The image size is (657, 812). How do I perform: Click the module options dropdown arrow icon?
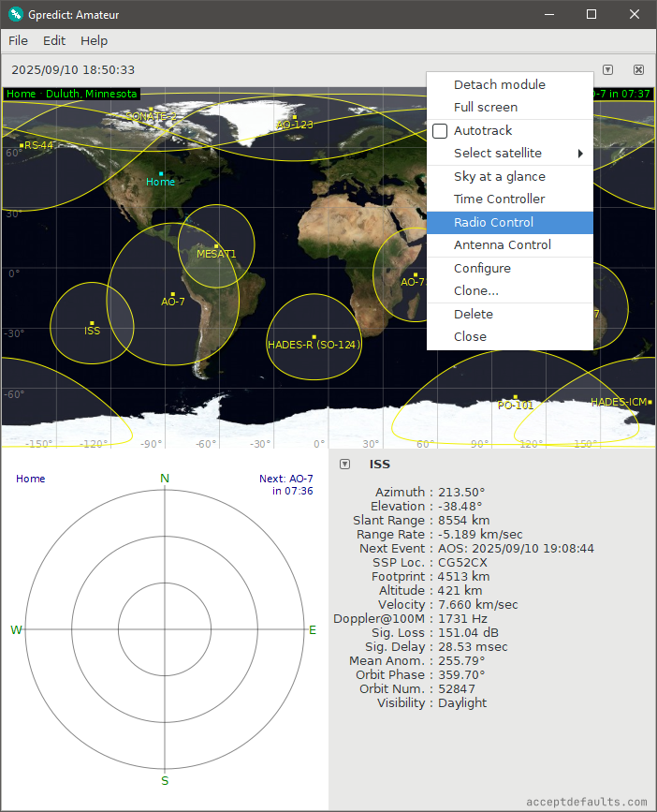click(x=608, y=69)
